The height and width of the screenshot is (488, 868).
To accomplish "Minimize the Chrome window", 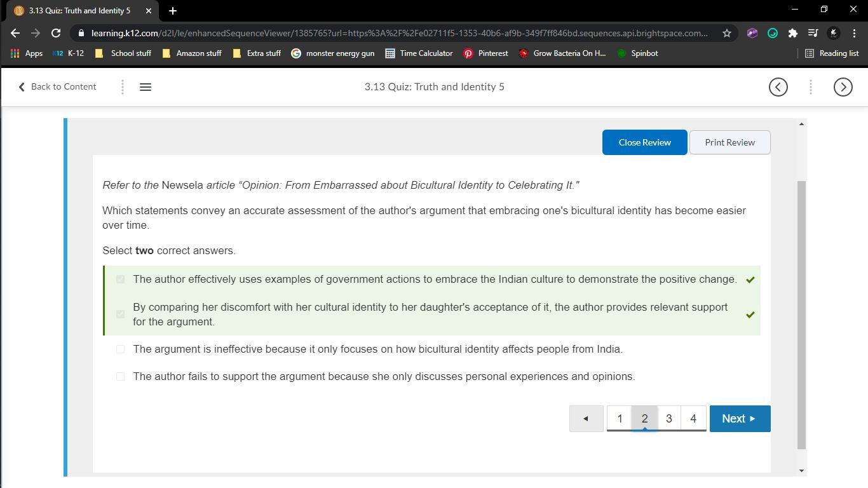I will pos(794,10).
